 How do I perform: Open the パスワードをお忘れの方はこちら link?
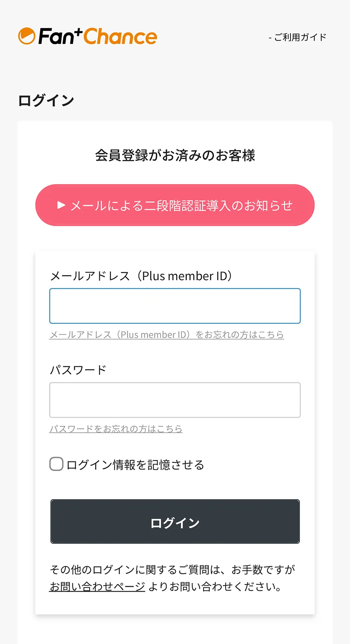116,429
